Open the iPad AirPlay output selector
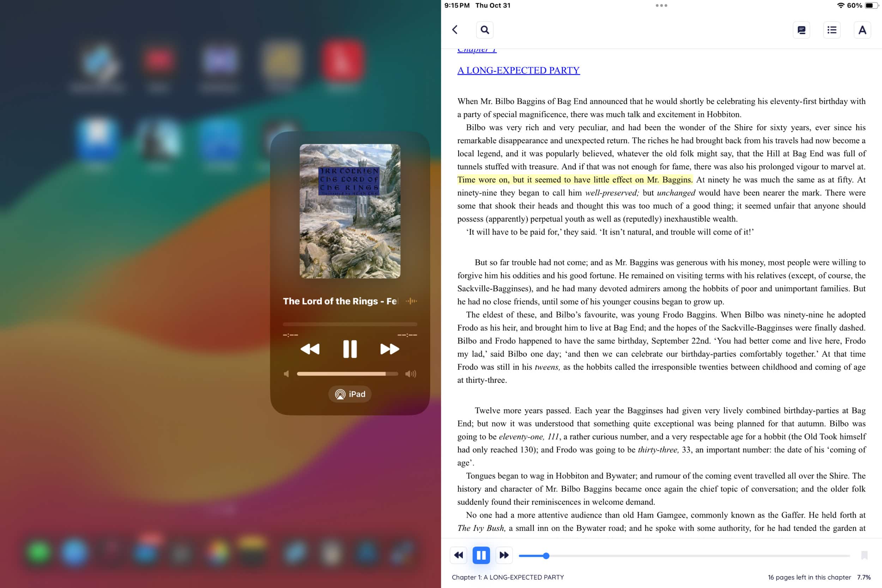This screenshot has width=882, height=588. (x=350, y=394)
